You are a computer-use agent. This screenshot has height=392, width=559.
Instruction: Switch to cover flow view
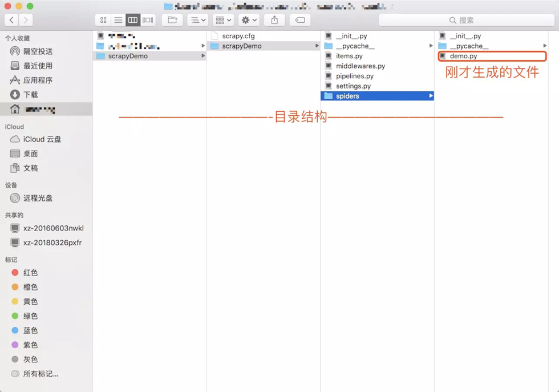tap(148, 20)
